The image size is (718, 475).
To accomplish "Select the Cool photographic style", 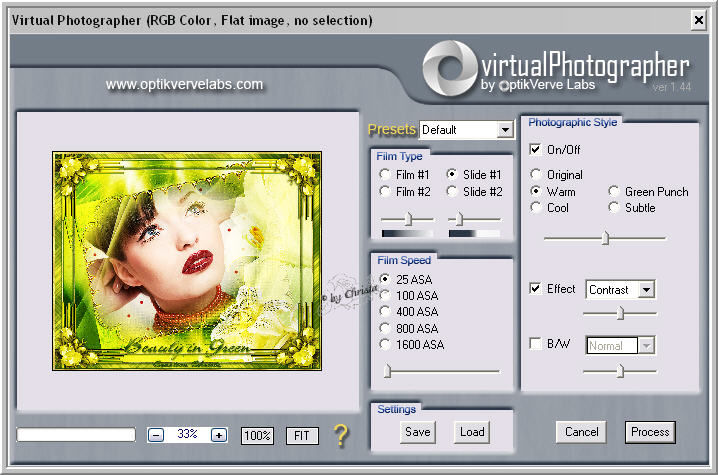I will pos(535,207).
